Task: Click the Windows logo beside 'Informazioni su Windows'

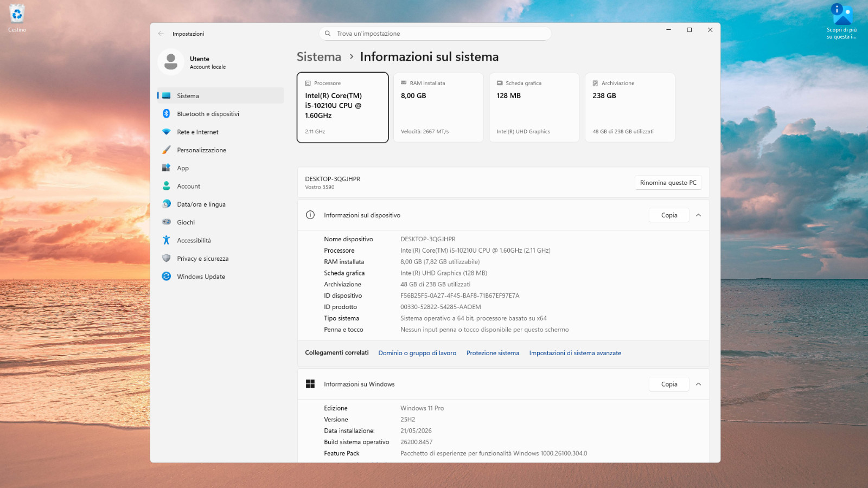Action: pyautogui.click(x=310, y=384)
